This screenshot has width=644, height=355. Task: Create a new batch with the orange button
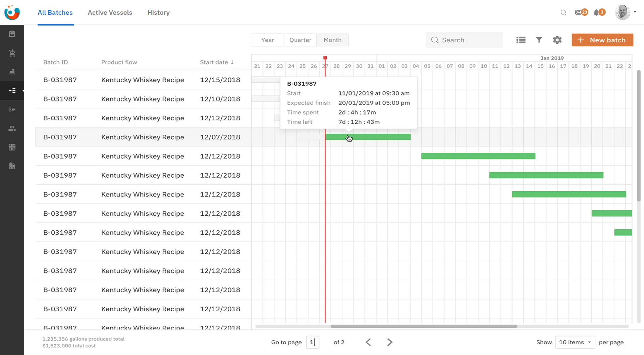(x=602, y=40)
